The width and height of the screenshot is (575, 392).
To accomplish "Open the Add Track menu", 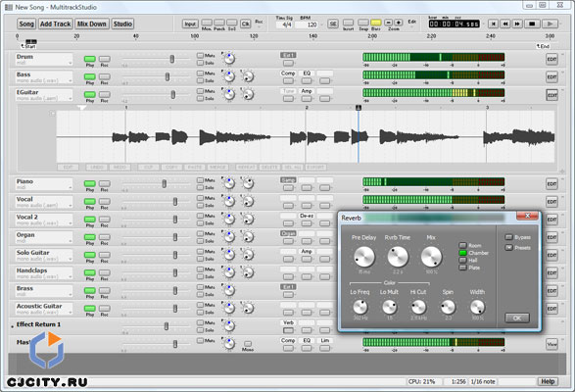I will [56, 24].
